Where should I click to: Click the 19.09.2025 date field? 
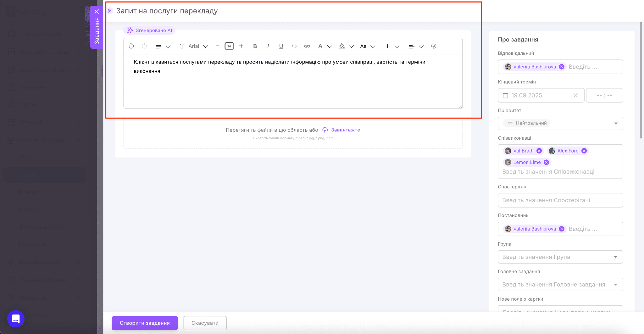[x=541, y=95]
